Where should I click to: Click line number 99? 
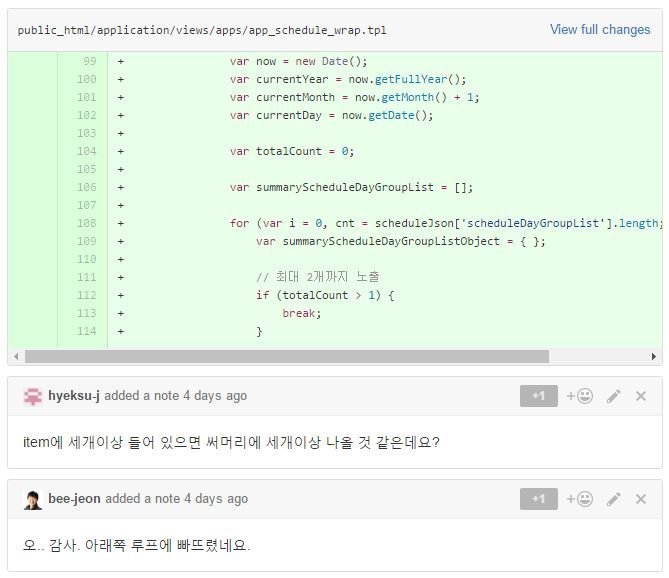90,61
